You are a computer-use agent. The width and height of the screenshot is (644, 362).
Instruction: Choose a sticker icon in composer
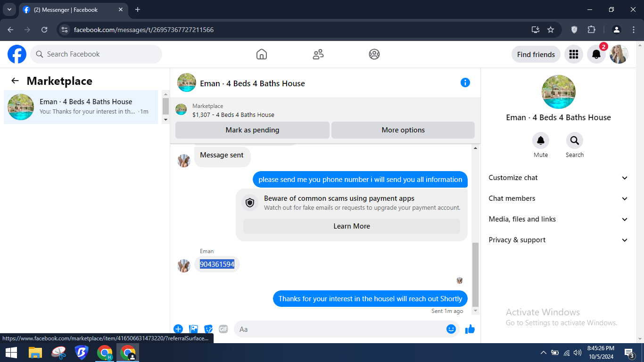[208, 329]
